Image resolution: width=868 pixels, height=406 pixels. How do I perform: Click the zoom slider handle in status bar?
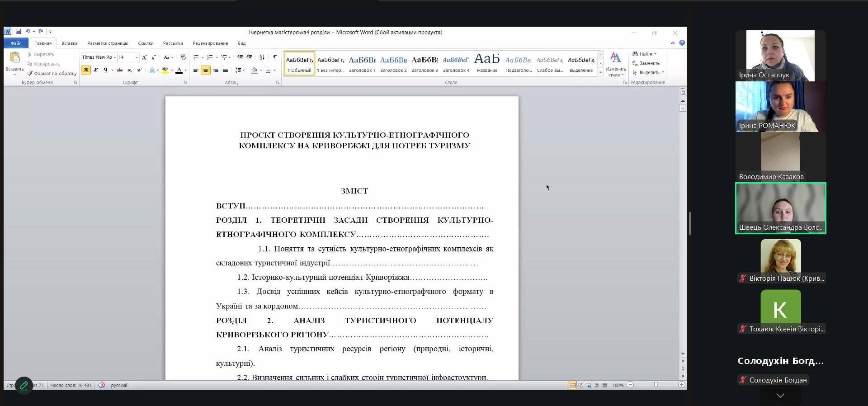tap(656, 385)
